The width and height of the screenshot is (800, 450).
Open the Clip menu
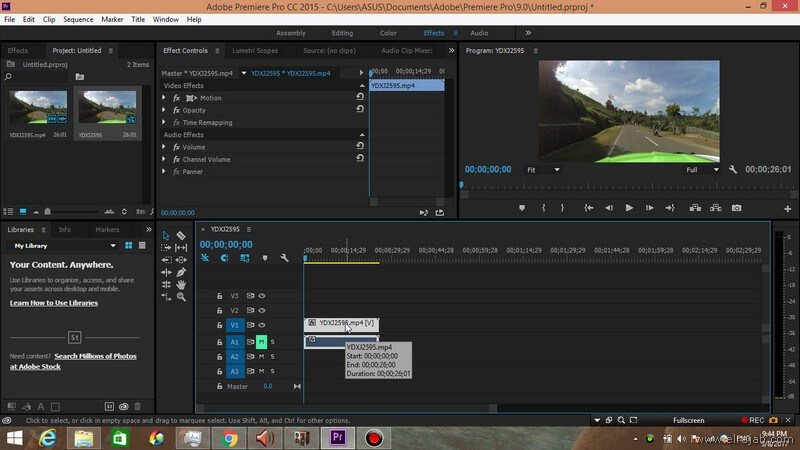pyautogui.click(x=49, y=19)
